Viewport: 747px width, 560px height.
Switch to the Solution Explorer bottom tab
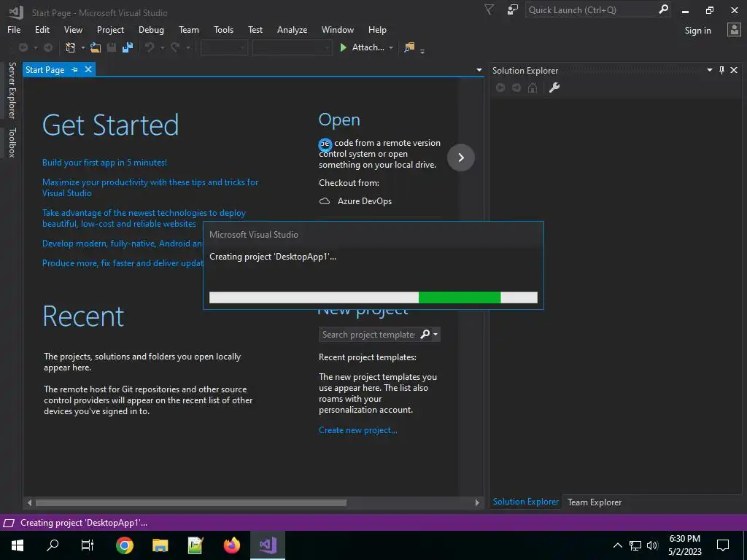click(525, 502)
